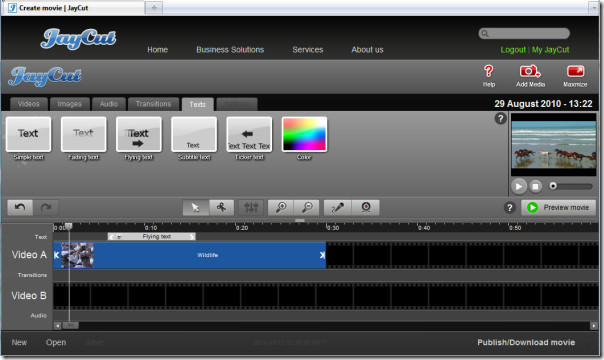The width and height of the screenshot is (604, 360).
Task: Select the Texts tab
Action: coord(198,104)
